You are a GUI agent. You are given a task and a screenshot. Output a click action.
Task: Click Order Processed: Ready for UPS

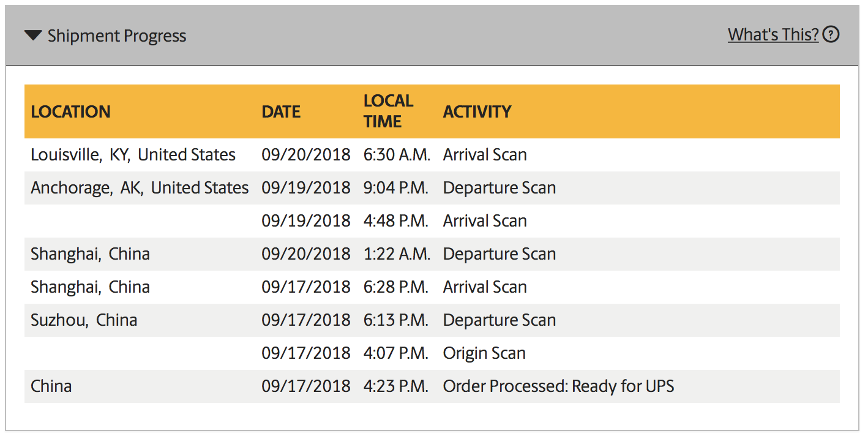[558, 386]
